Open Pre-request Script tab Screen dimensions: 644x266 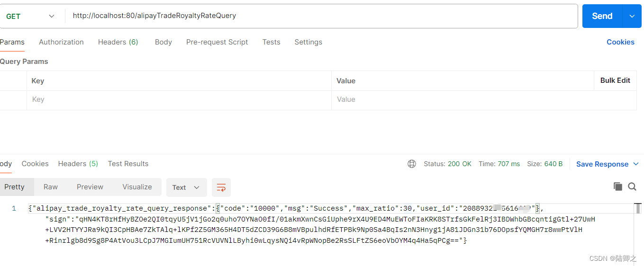pos(217,42)
